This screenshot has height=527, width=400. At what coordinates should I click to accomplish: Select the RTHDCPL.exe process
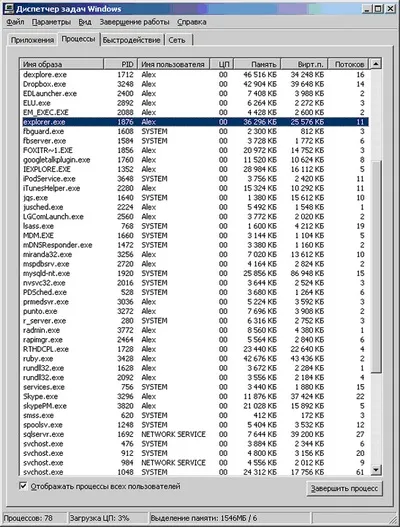tap(194, 349)
